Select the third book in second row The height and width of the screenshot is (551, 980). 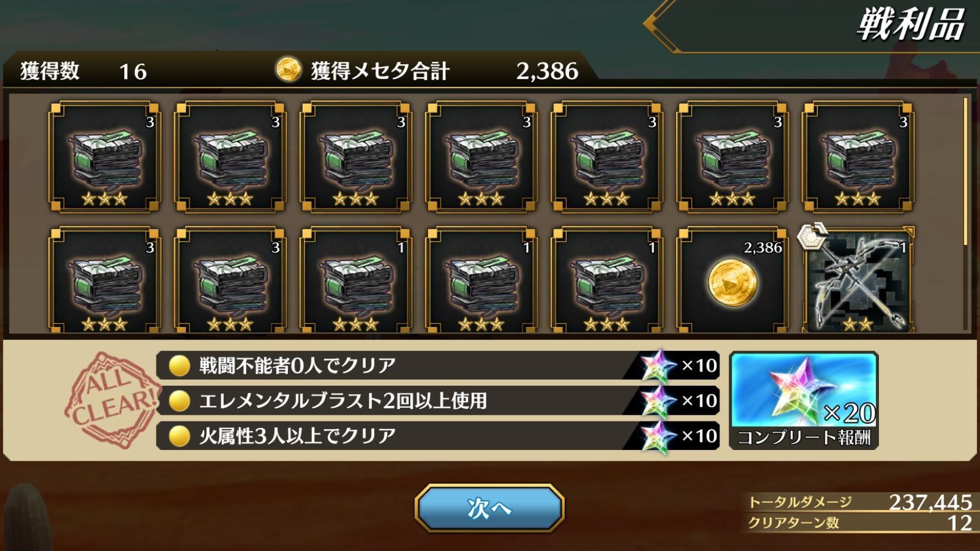(x=356, y=279)
